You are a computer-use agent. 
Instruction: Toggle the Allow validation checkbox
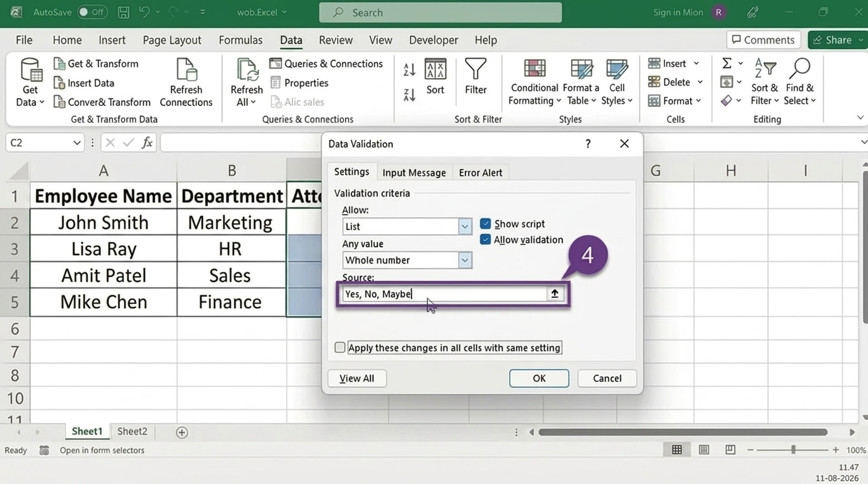[485, 239]
